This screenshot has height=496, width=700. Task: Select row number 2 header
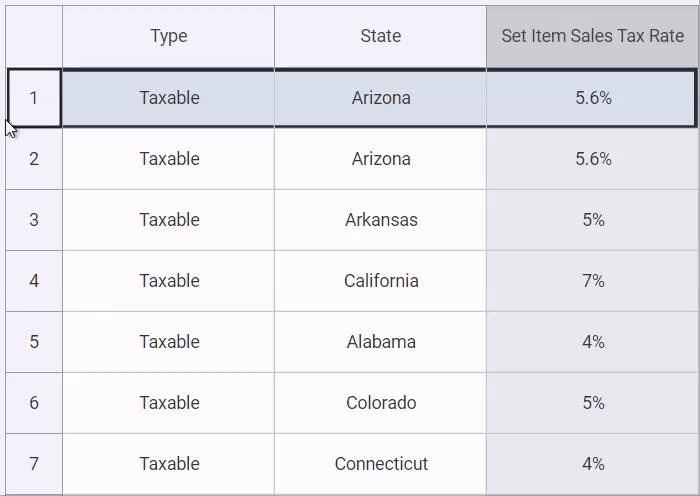pyautogui.click(x=34, y=159)
